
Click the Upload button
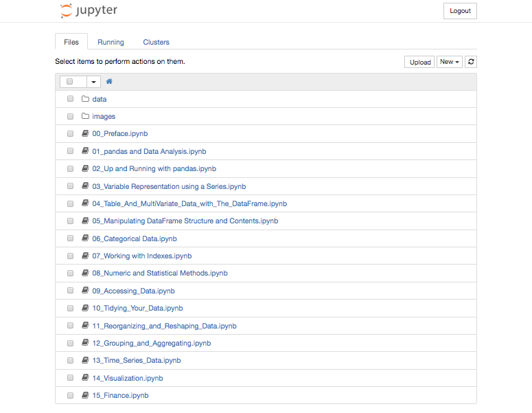(x=419, y=62)
